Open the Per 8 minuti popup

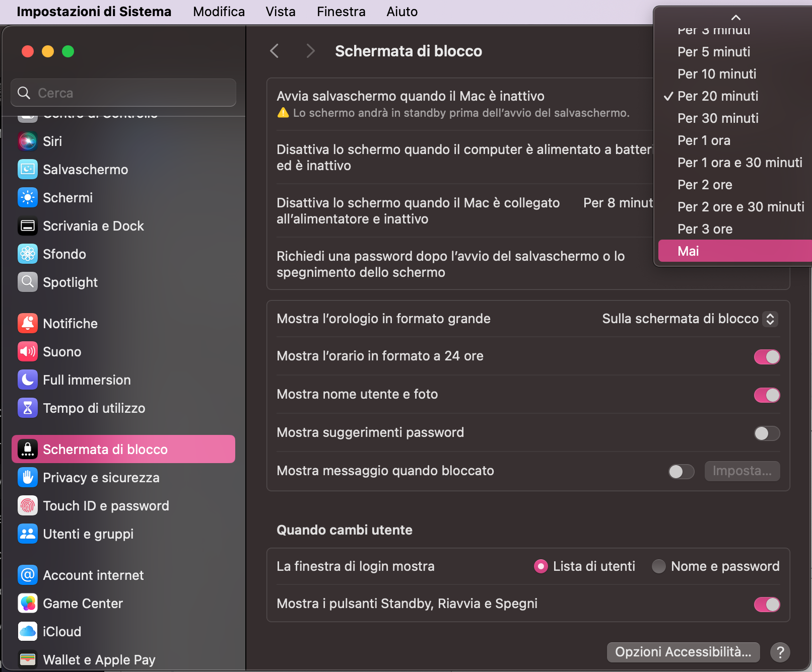click(x=618, y=203)
